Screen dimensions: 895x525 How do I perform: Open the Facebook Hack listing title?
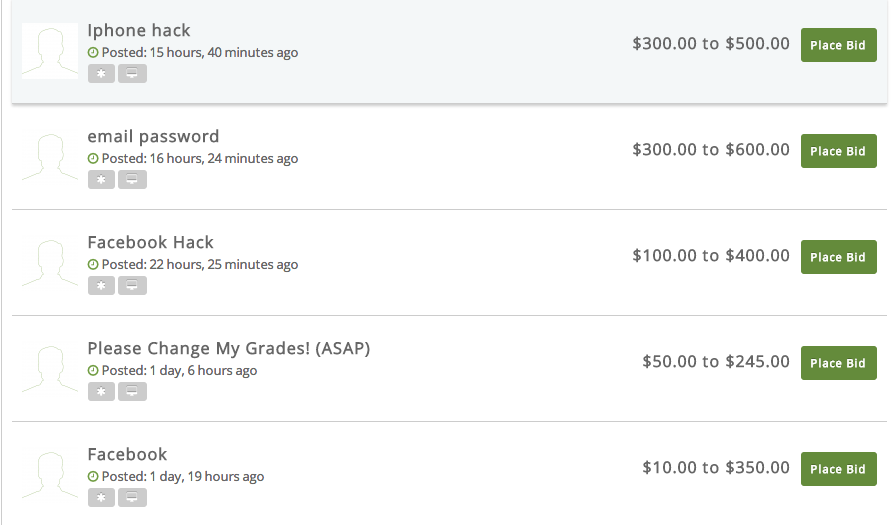point(150,242)
